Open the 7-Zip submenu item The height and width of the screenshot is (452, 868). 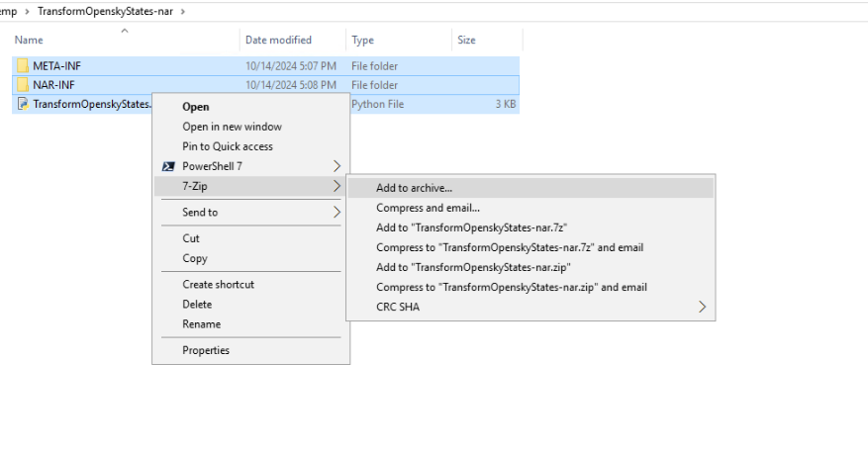click(x=193, y=186)
